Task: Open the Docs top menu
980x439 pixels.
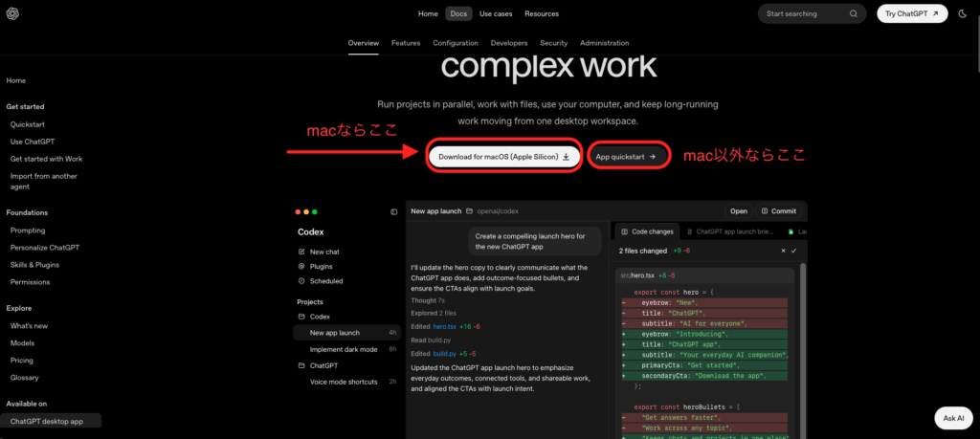Action: [458, 13]
